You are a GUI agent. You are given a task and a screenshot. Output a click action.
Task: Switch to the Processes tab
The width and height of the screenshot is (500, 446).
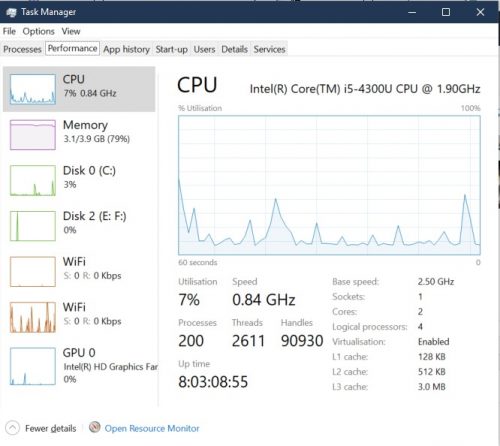point(22,49)
